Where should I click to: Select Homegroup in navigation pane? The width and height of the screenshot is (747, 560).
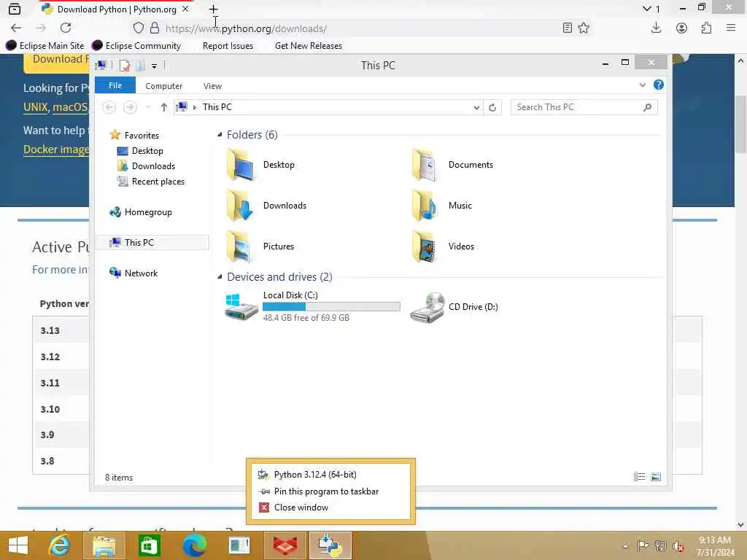[x=147, y=212]
